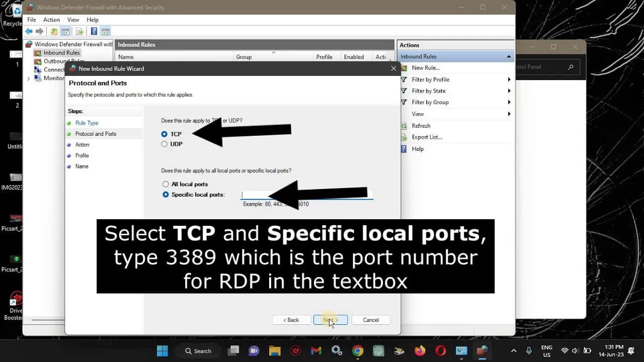
Task: Collapse the Inbound Rules section in Actions pane
Action: [x=509, y=56]
